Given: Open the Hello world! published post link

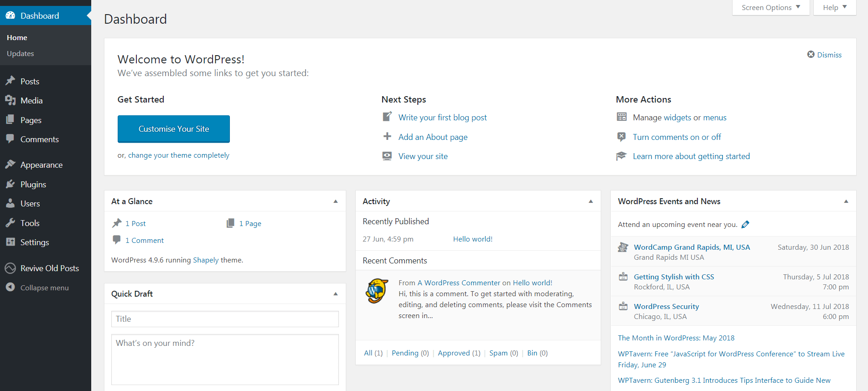Looking at the screenshot, I should pyautogui.click(x=473, y=239).
